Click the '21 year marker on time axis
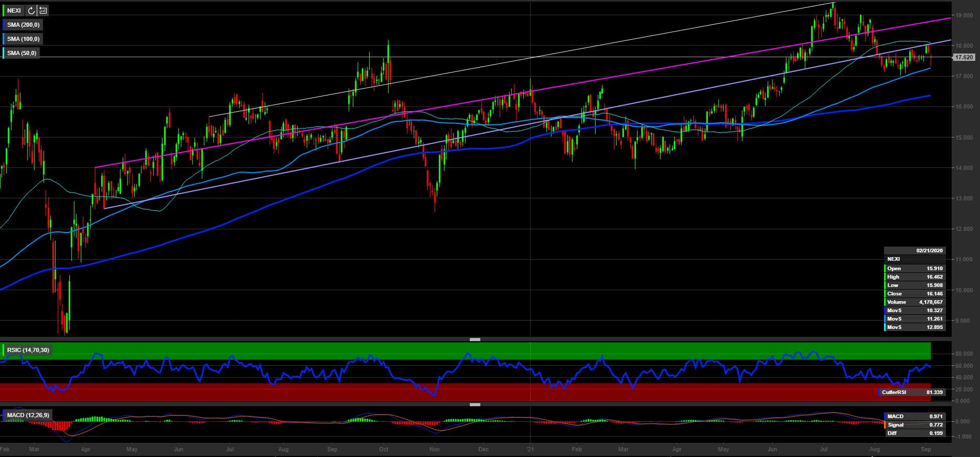 click(530, 449)
